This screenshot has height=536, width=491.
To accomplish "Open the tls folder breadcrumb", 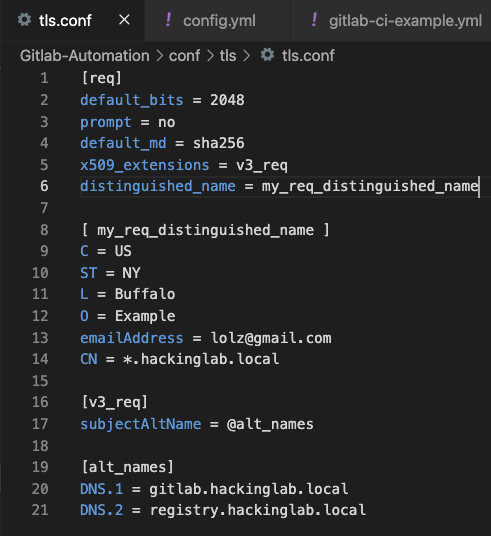I will pyautogui.click(x=228, y=56).
